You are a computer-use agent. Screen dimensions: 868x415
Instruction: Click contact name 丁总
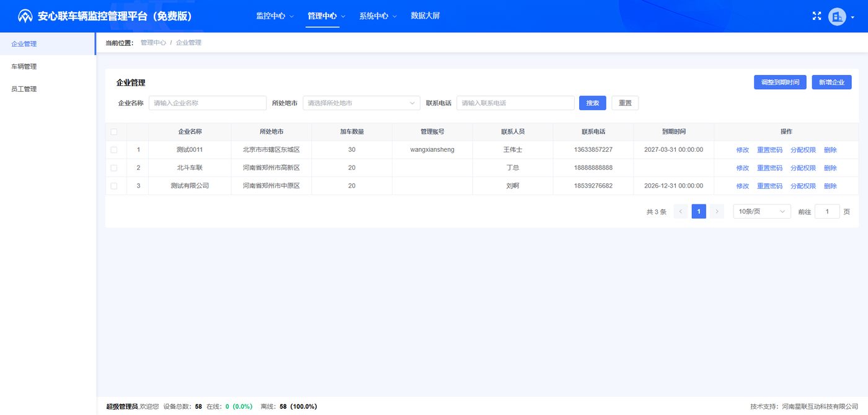513,168
